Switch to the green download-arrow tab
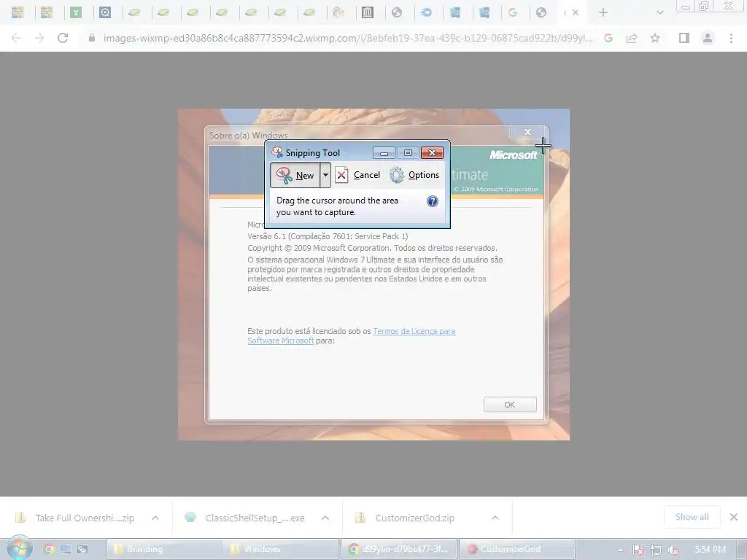 click(76, 12)
